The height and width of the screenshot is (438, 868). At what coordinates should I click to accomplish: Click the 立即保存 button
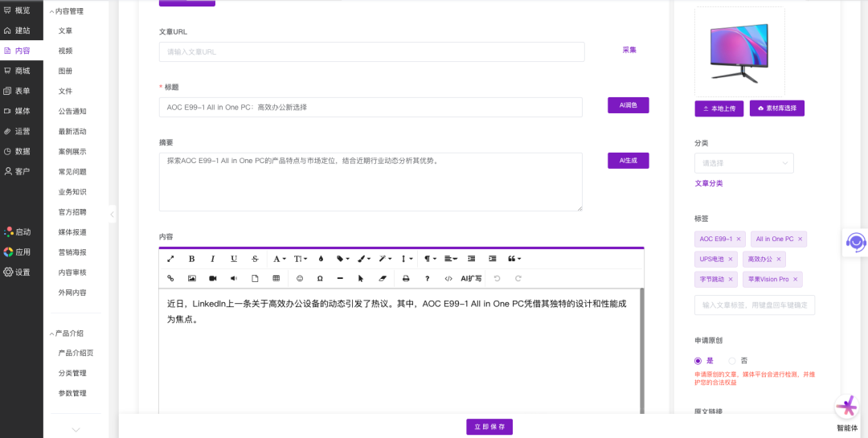tap(489, 427)
